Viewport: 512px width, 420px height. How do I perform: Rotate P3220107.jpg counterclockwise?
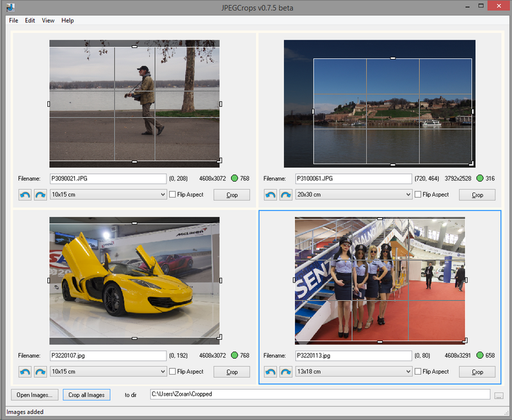(25, 372)
